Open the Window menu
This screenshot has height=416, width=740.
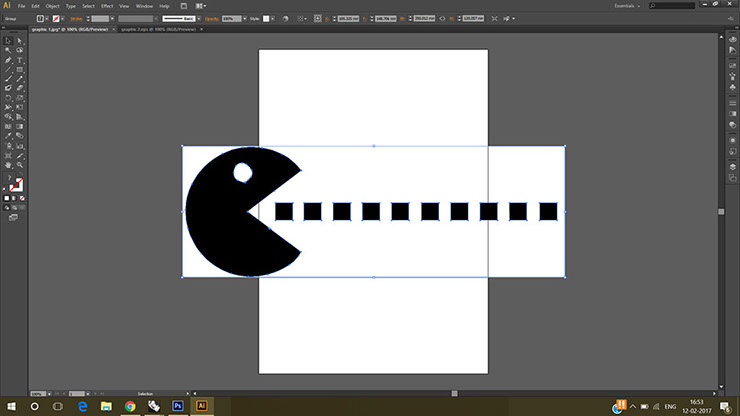[x=144, y=6]
